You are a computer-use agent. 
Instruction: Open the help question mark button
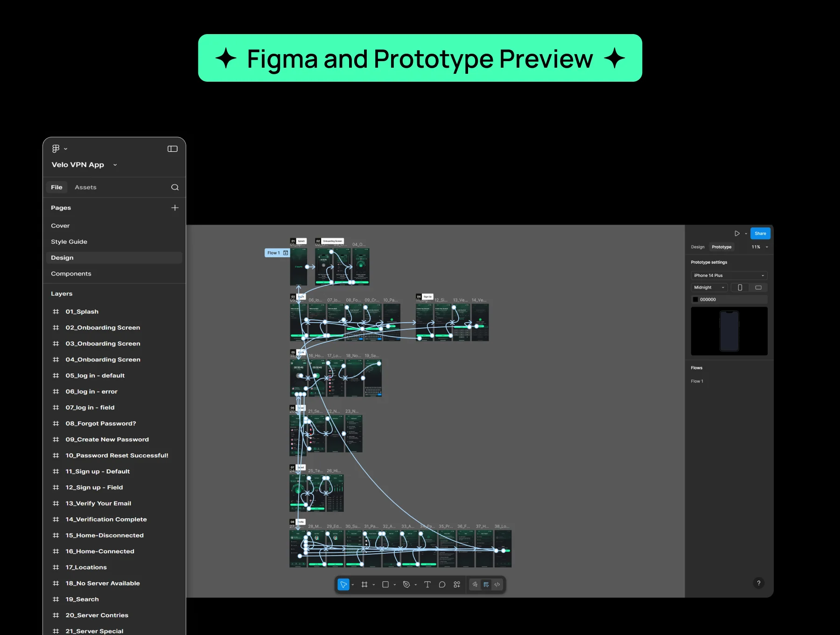click(x=759, y=583)
